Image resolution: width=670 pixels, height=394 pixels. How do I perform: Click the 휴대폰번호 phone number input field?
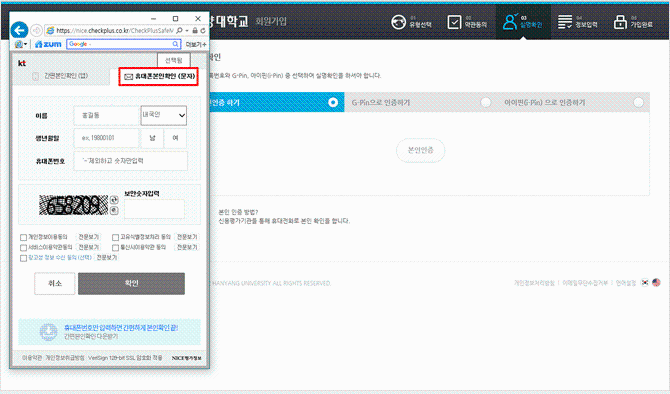(130, 161)
